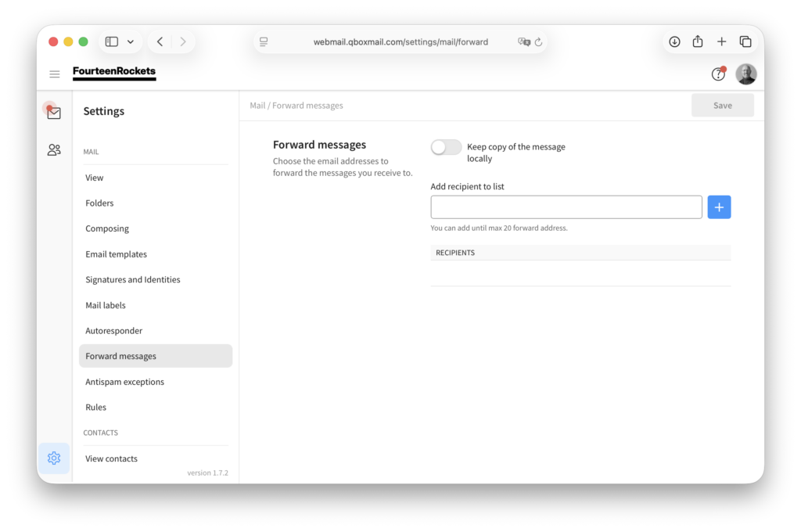Click the reader page icon in address bar
The image size is (801, 532).
coord(264,42)
